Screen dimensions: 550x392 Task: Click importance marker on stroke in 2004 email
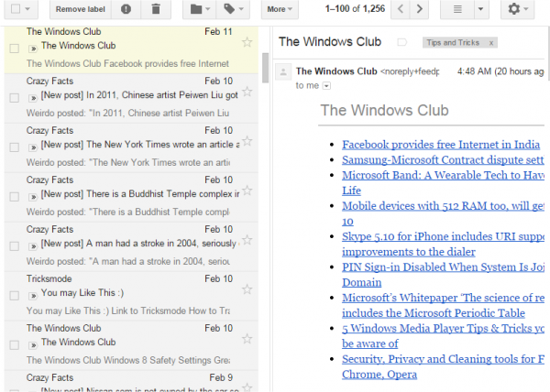pos(33,246)
